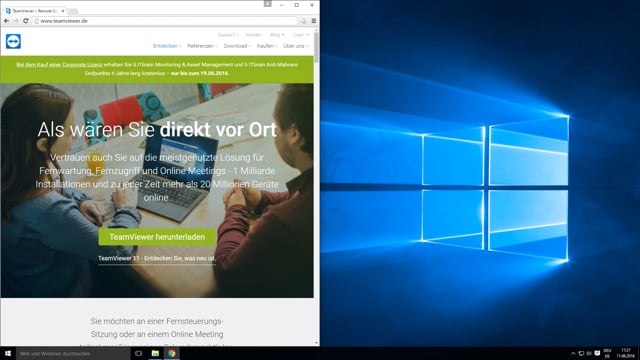Expand the Über uns navigation menu
Image resolution: width=640 pixels, height=360 pixels.
pyautogui.click(x=296, y=46)
